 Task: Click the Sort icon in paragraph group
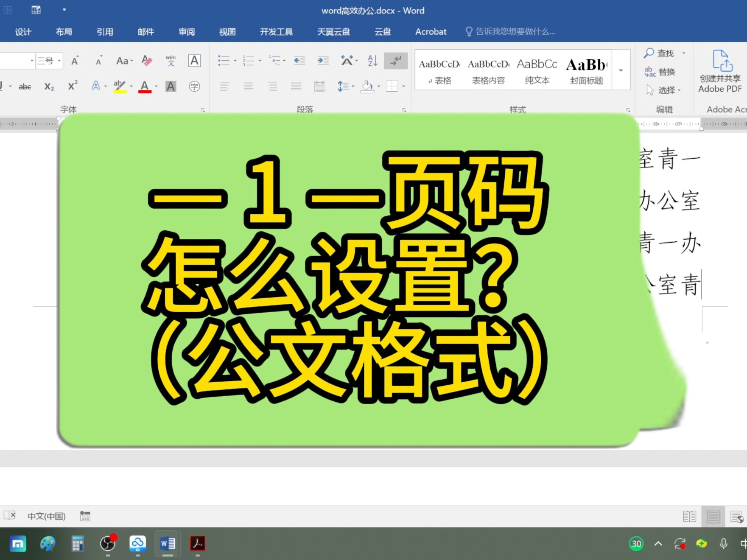pyautogui.click(x=372, y=61)
